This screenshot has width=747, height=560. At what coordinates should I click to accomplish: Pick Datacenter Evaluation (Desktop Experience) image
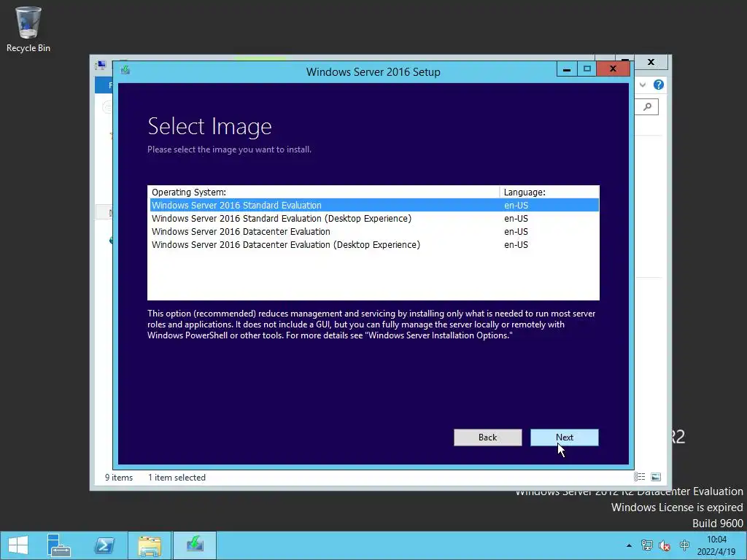pyautogui.click(x=374, y=245)
